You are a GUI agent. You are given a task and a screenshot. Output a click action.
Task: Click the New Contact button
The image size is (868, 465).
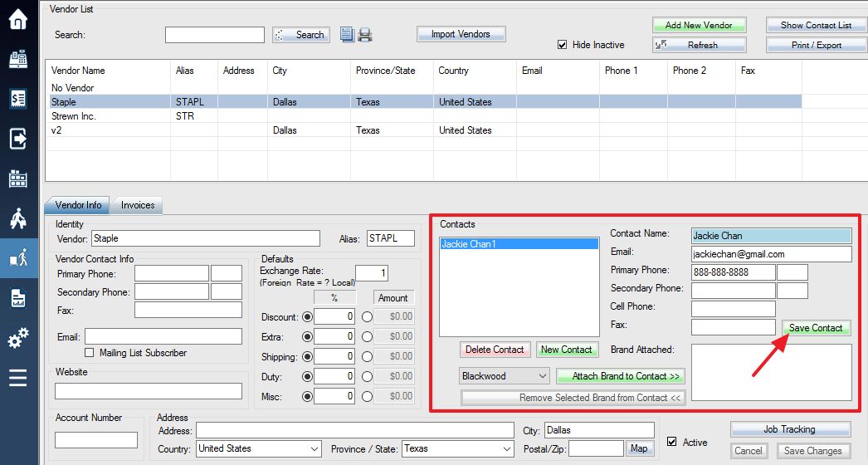pyautogui.click(x=566, y=350)
